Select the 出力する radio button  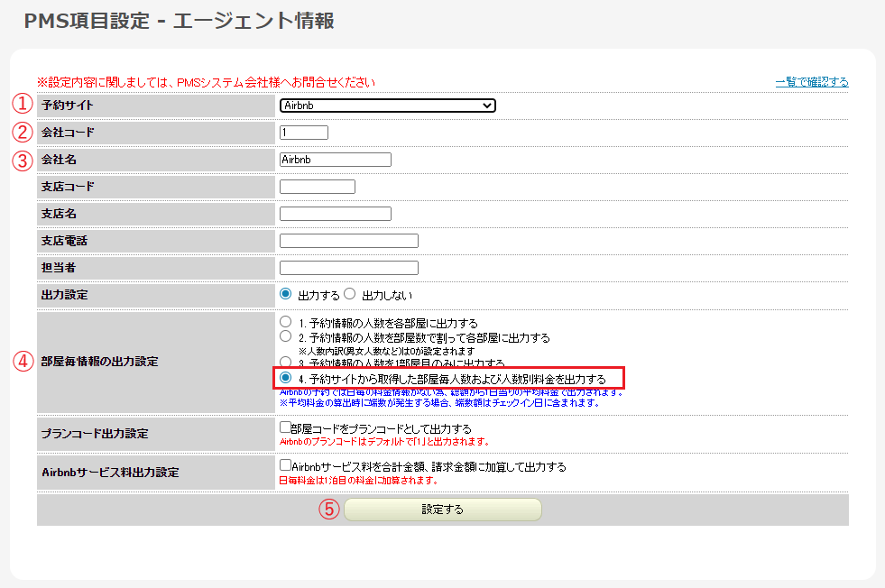click(x=286, y=294)
